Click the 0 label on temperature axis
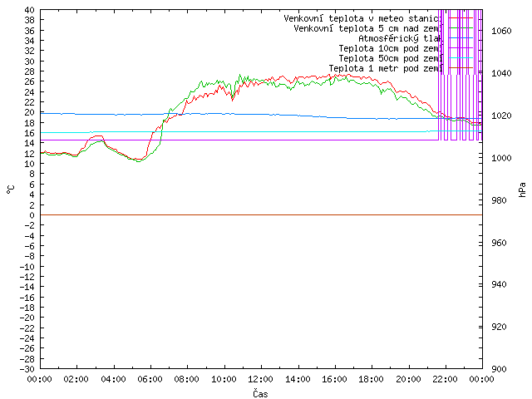 tap(32, 215)
